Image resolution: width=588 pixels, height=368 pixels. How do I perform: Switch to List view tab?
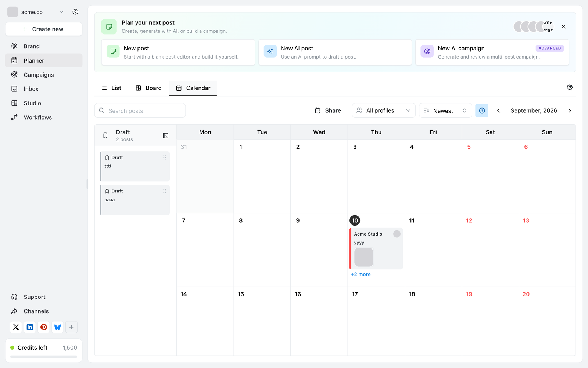pyautogui.click(x=111, y=88)
